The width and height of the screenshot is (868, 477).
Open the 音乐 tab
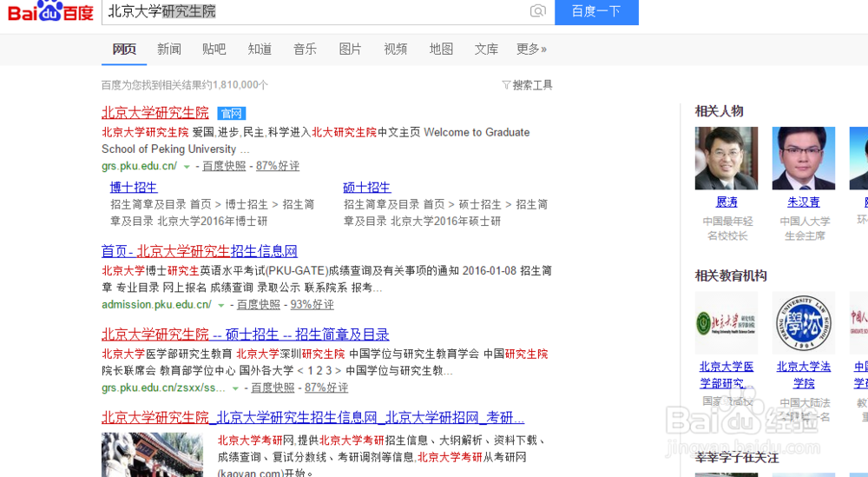(305, 50)
